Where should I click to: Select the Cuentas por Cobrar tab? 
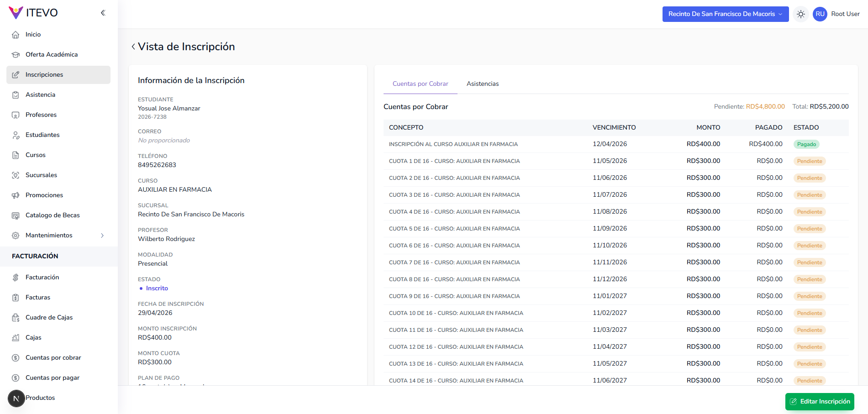(x=421, y=84)
